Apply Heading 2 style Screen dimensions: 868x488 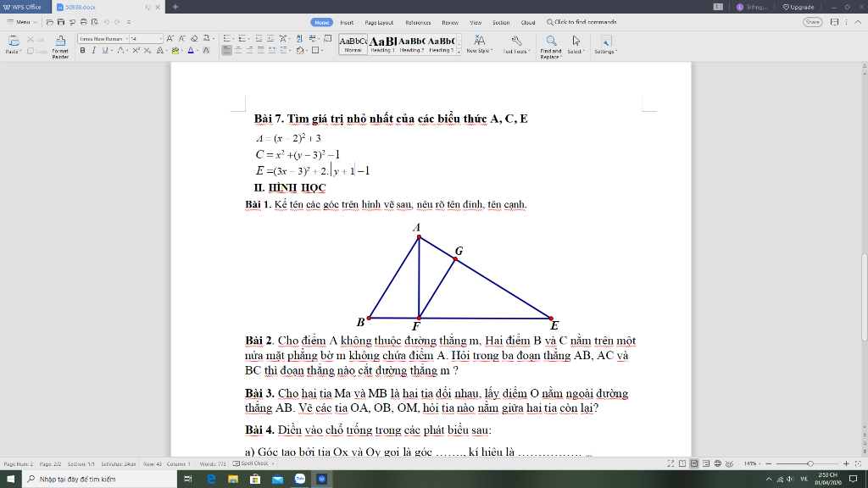[412, 44]
